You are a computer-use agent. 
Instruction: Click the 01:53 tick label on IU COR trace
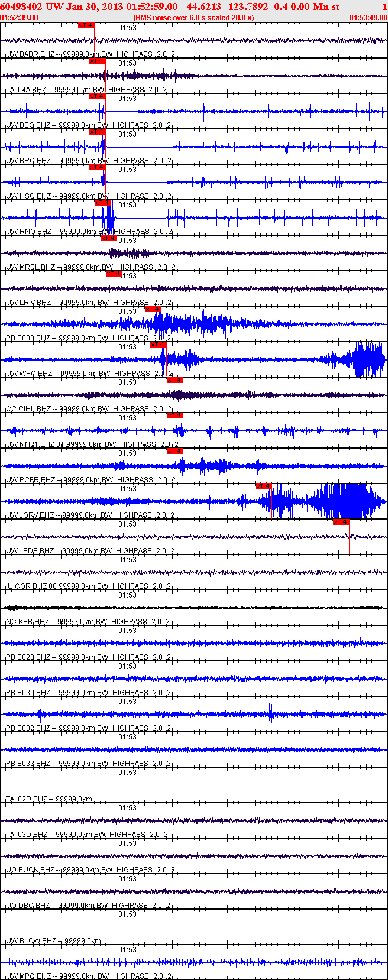coord(128,560)
